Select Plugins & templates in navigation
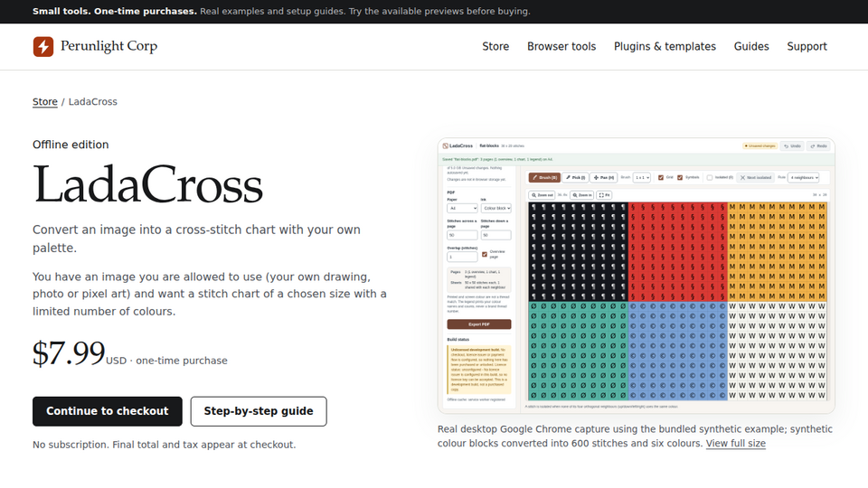This screenshot has width=868, height=488. [665, 46]
